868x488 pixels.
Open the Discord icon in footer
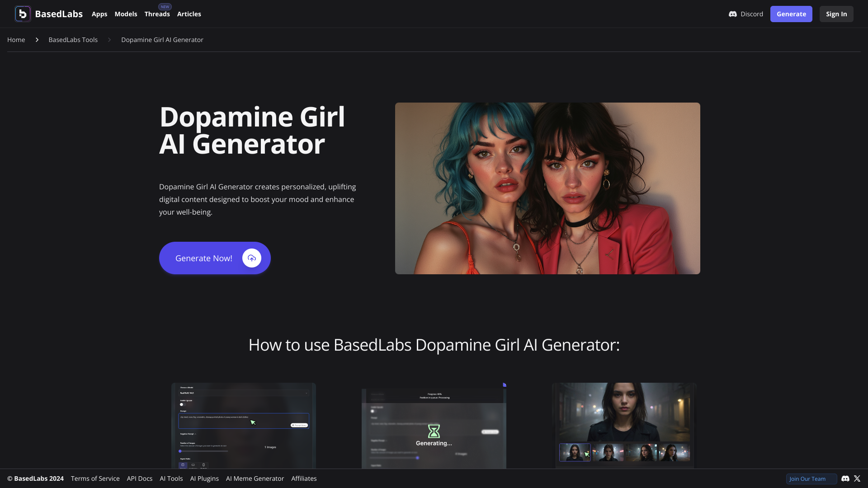pos(845,479)
